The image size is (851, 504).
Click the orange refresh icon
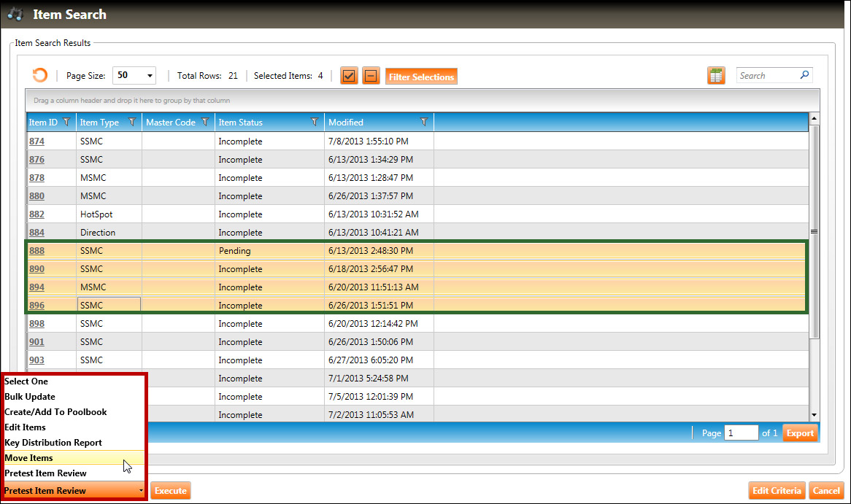point(39,75)
